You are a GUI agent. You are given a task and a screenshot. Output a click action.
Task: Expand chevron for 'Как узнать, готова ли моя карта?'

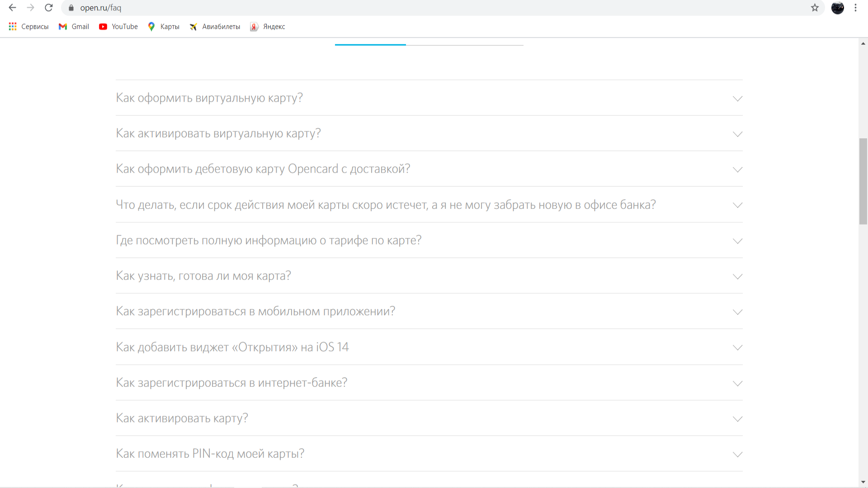click(x=737, y=277)
